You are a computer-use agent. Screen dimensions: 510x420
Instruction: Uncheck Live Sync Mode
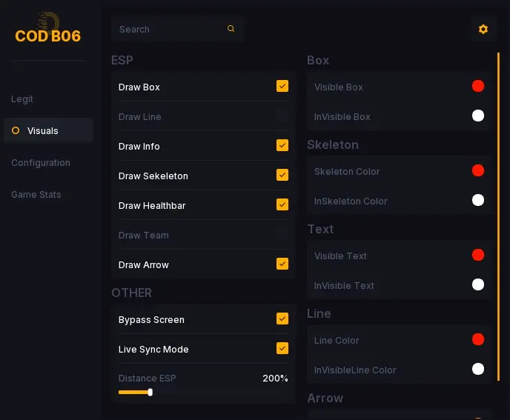tap(282, 349)
